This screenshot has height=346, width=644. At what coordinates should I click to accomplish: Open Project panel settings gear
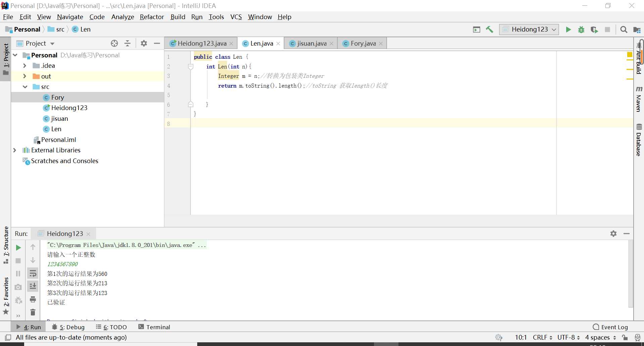point(144,43)
